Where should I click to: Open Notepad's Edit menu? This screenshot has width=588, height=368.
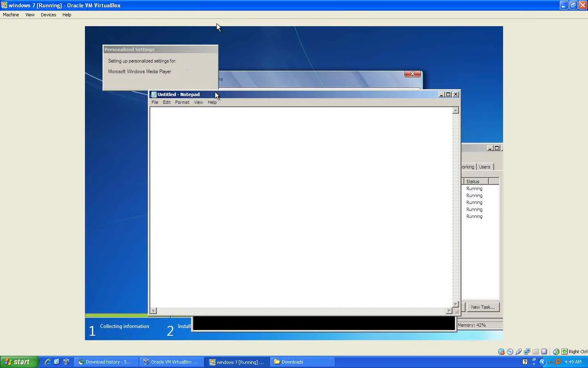[x=167, y=102]
